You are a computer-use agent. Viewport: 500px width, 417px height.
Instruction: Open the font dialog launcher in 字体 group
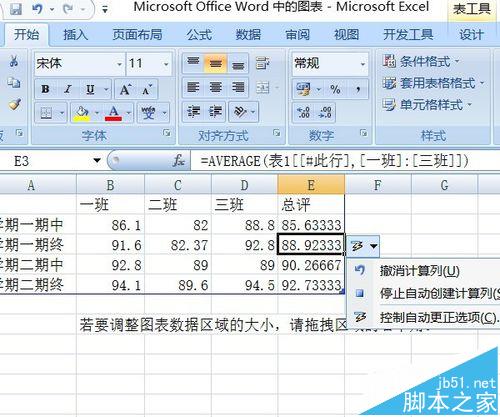click(x=166, y=133)
